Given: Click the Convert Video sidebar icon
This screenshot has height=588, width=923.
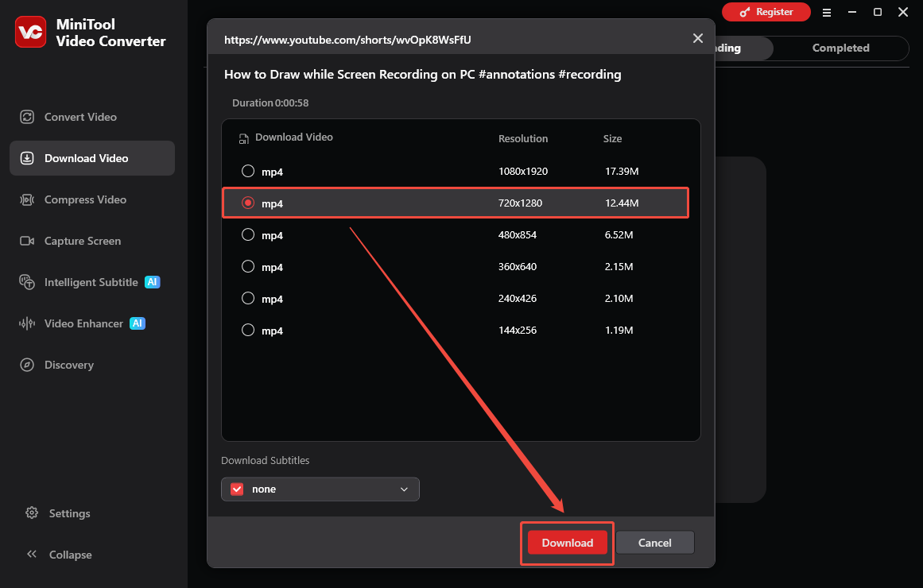Looking at the screenshot, I should click(x=27, y=117).
